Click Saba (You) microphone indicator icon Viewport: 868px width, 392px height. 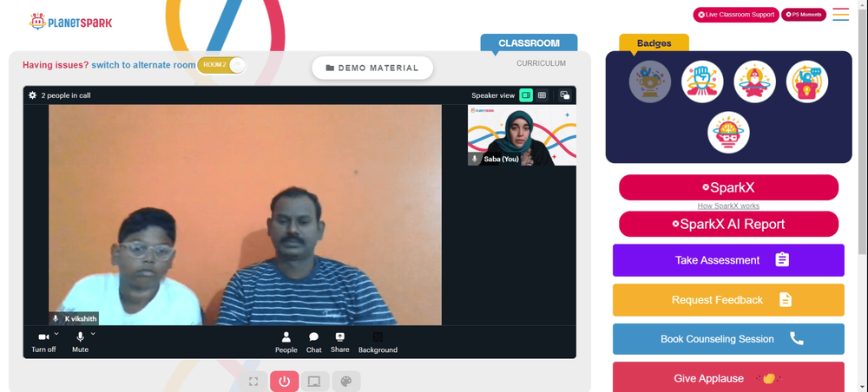(x=475, y=159)
